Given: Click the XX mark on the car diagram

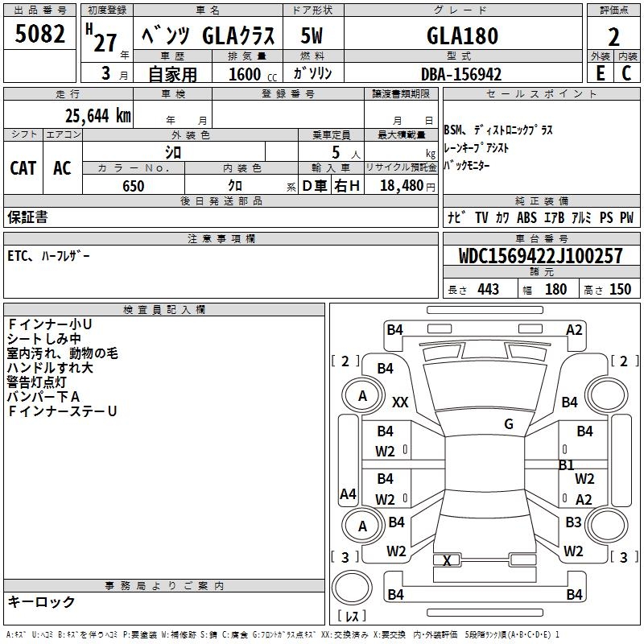Looking at the screenshot, I should (400, 402).
